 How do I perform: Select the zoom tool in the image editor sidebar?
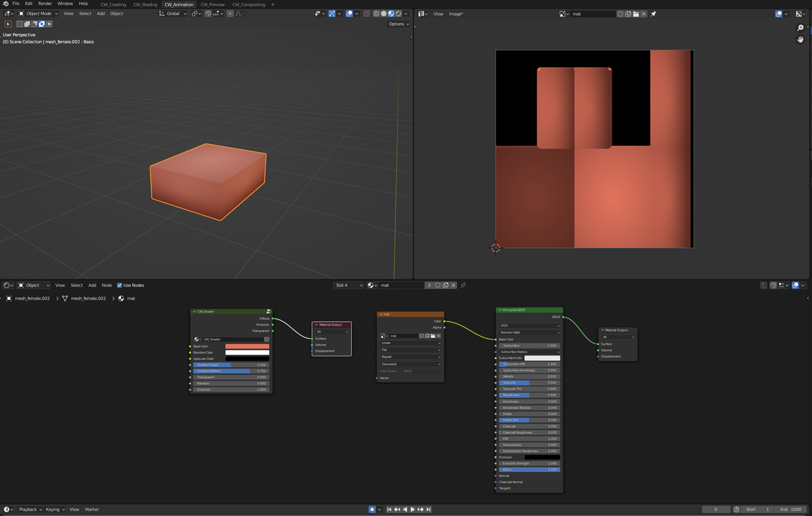(x=800, y=28)
